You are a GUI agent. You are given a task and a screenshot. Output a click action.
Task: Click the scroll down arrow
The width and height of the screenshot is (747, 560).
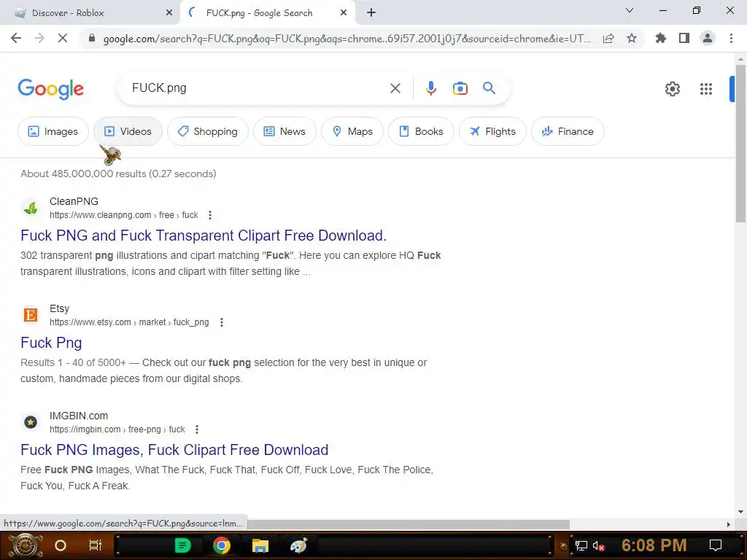tap(740, 512)
